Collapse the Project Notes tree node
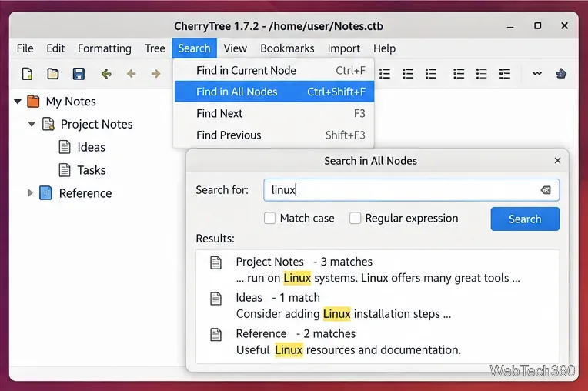Screen dimensions: 588x391 [x=32, y=124]
